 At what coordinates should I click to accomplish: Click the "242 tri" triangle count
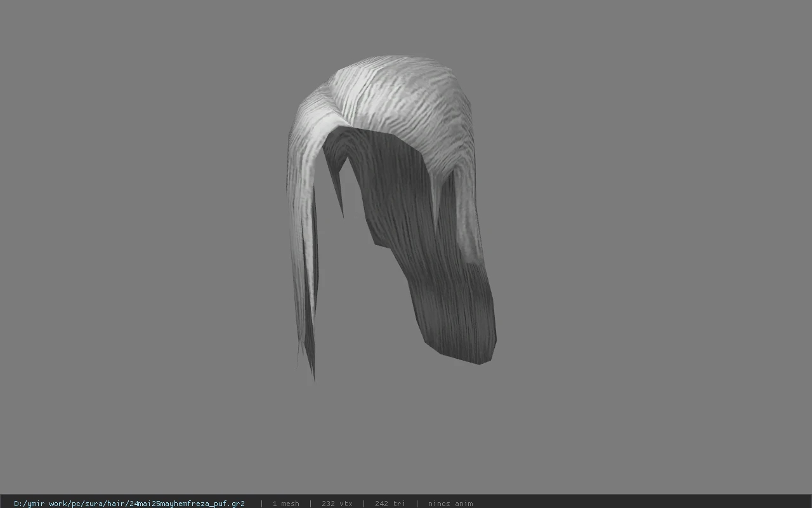point(390,504)
